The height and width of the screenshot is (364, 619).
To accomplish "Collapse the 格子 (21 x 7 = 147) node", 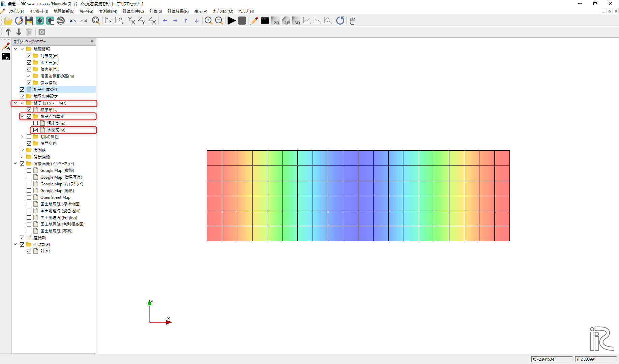I will tap(16, 103).
